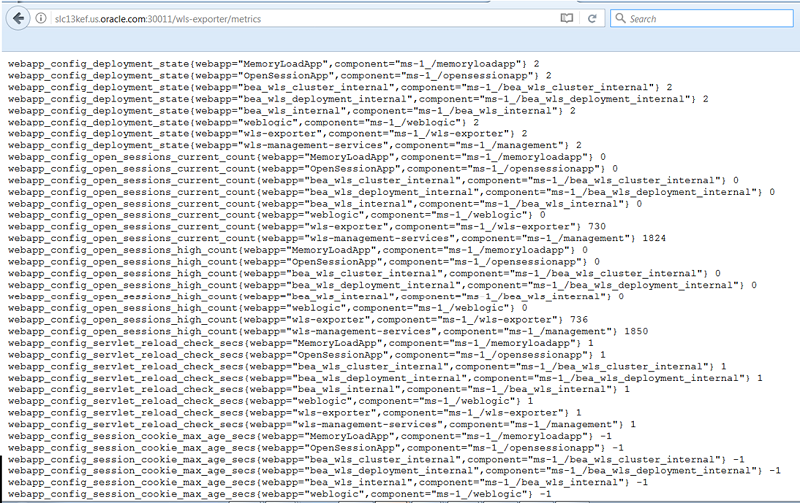The image size is (800, 503).
Task: Click session_cookie_max_age_secs line for MemoryLoadApp
Action: pos(310,437)
